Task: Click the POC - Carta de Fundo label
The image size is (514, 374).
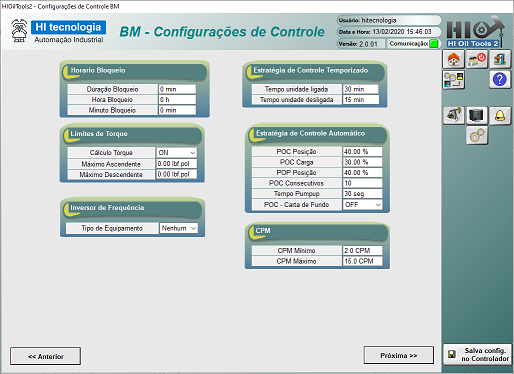Action: coord(296,205)
